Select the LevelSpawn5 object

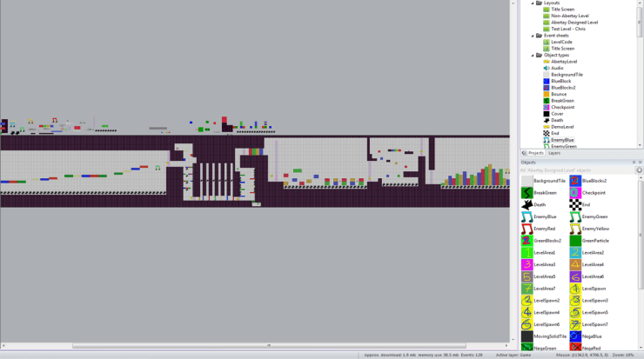coord(589,312)
